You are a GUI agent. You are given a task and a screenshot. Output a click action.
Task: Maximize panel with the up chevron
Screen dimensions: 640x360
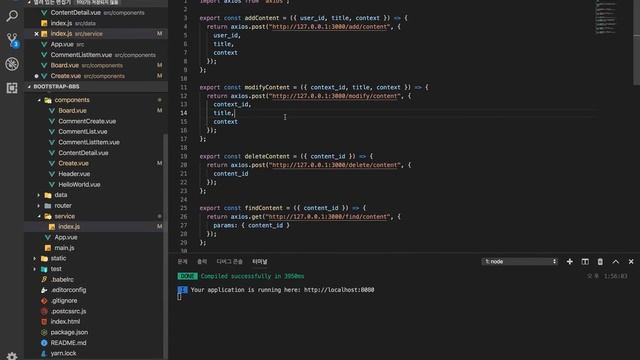[x=616, y=262]
